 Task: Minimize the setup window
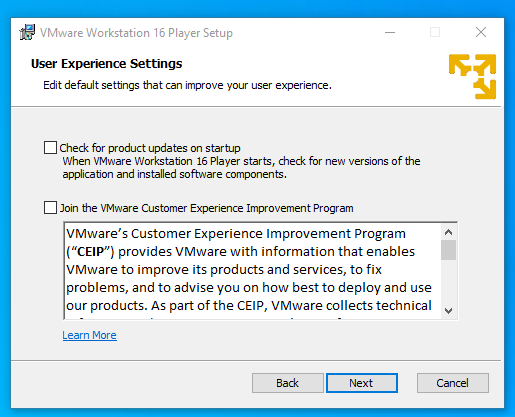[x=390, y=32]
